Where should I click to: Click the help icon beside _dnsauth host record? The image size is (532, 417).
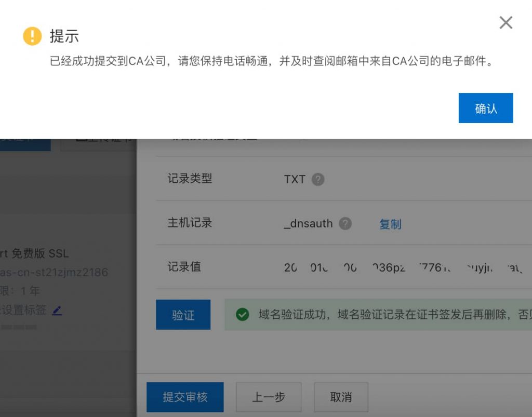pos(344,223)
